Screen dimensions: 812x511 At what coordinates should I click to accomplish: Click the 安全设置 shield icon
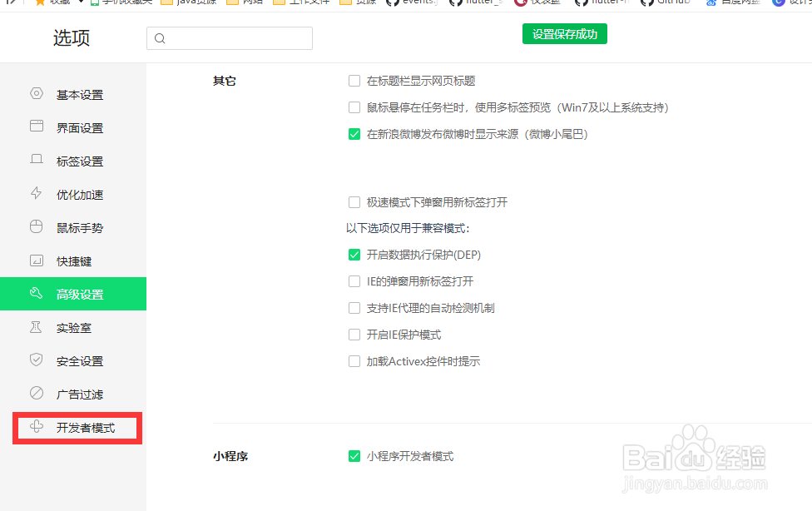pyautogui.click(x=37, y=360)
